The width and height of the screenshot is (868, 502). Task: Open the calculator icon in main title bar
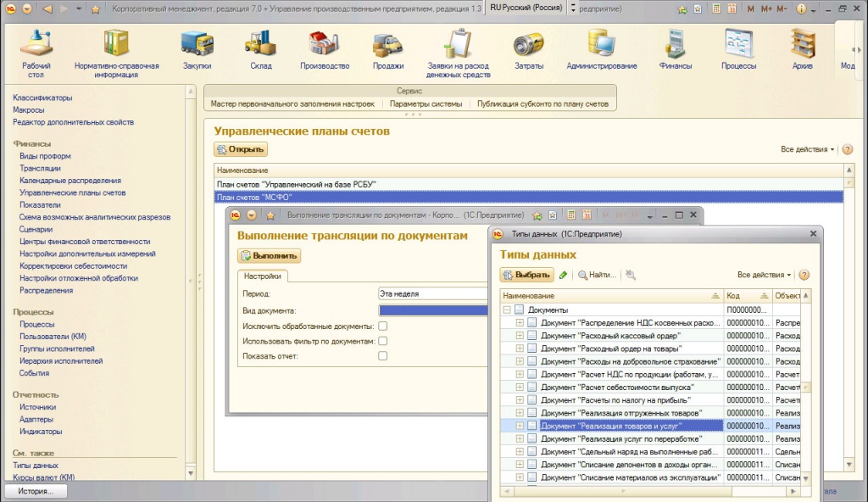pyautogui.click(x=716, y=8)
